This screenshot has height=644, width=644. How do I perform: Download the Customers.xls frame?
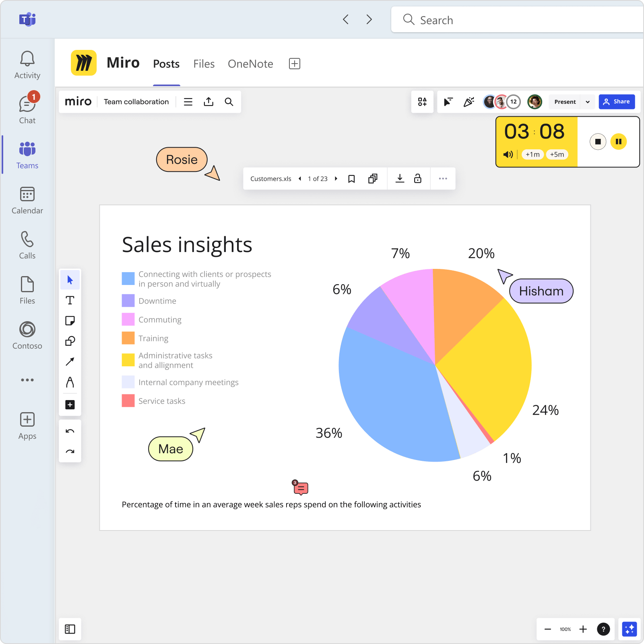click(x=400, y=178)
